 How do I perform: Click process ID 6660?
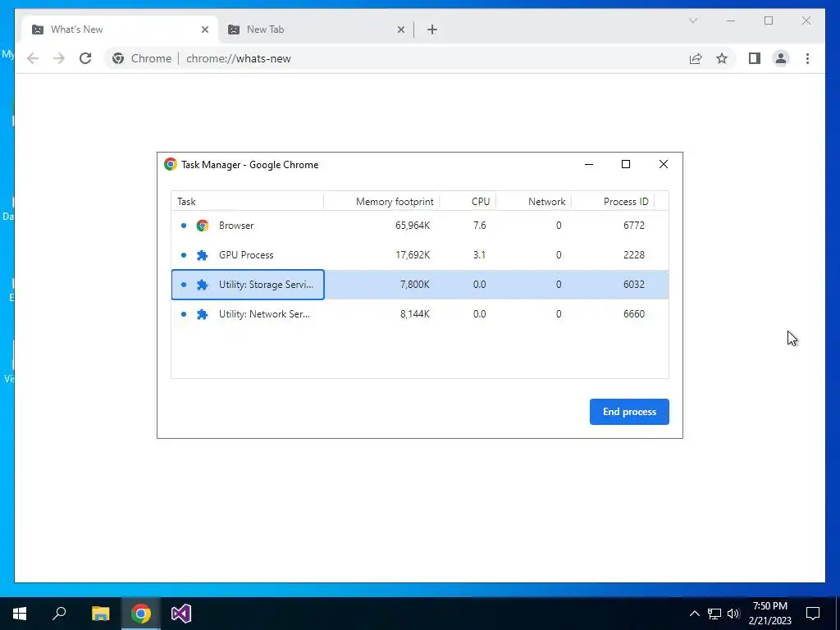(x=634, y=314)
